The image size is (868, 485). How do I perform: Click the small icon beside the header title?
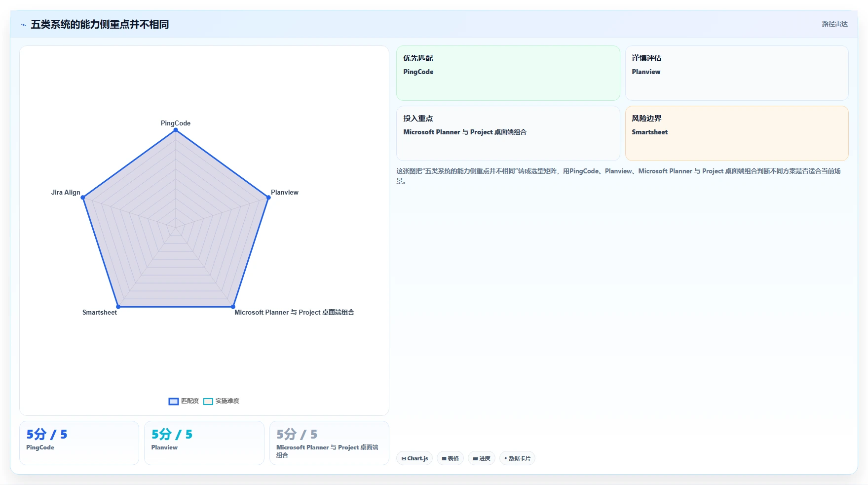tap(23, 25)
